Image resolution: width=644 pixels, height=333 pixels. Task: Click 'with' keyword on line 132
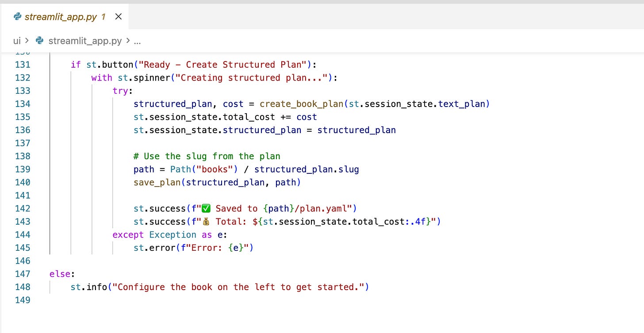[x=102, y=78]
